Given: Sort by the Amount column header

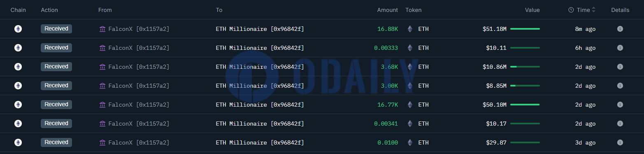Looking at the screenshot, I should click(388, 10).
